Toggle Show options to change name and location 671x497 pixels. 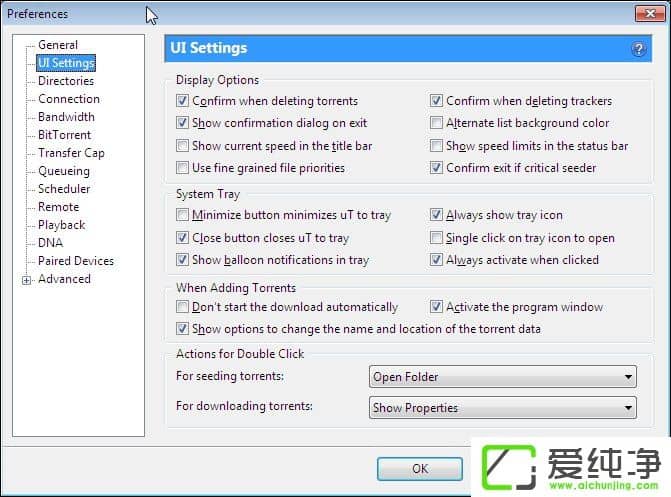click(x=182, y=329)
